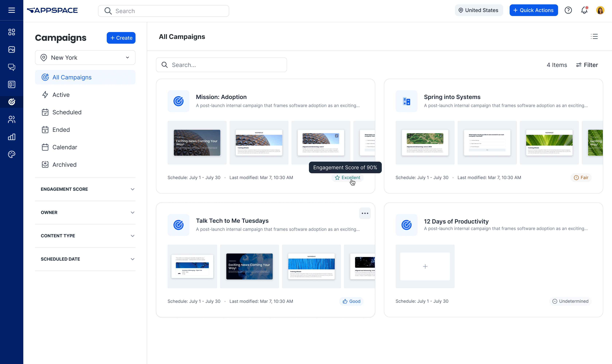
Task: Open the theme palette sidebar icon
Action: pos(11,154)
